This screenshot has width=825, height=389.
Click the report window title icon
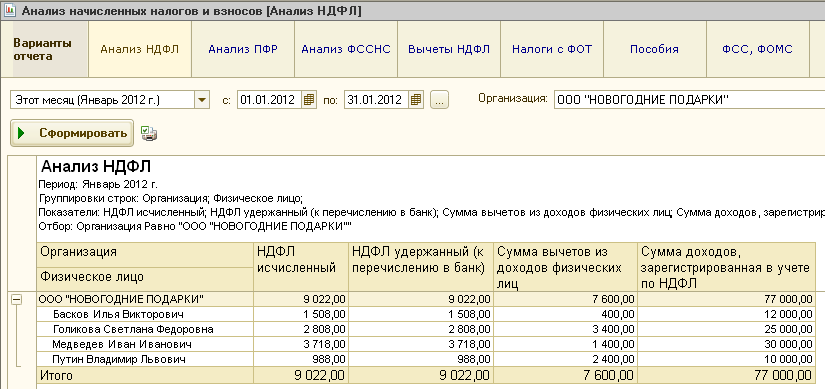[x=11, y=11]
